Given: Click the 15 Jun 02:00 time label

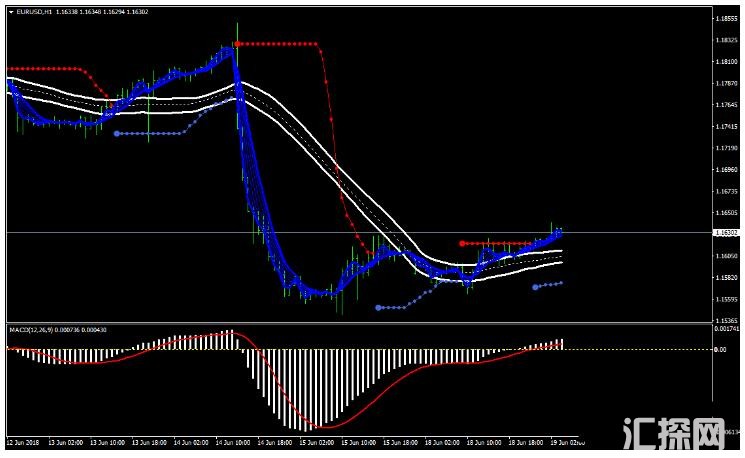Looking at the screenshot, I should (316, 442).
